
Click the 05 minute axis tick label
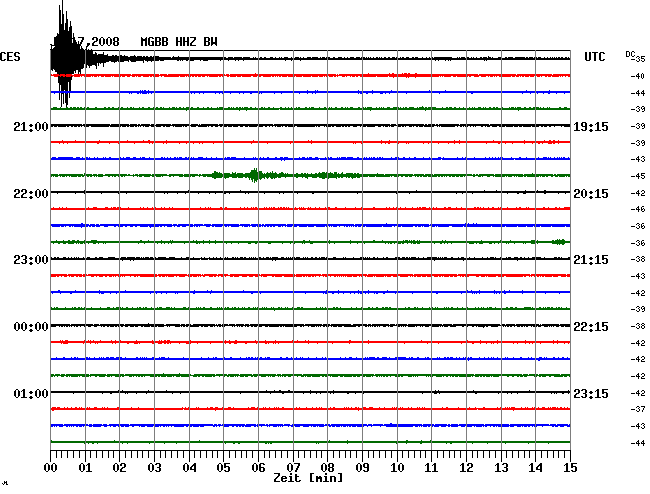(x=223, y=468)
